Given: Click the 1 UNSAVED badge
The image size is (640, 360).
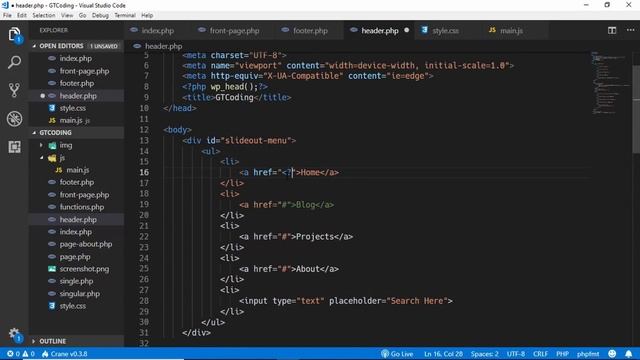Looking at the screenshot, I should click(104, 46).
